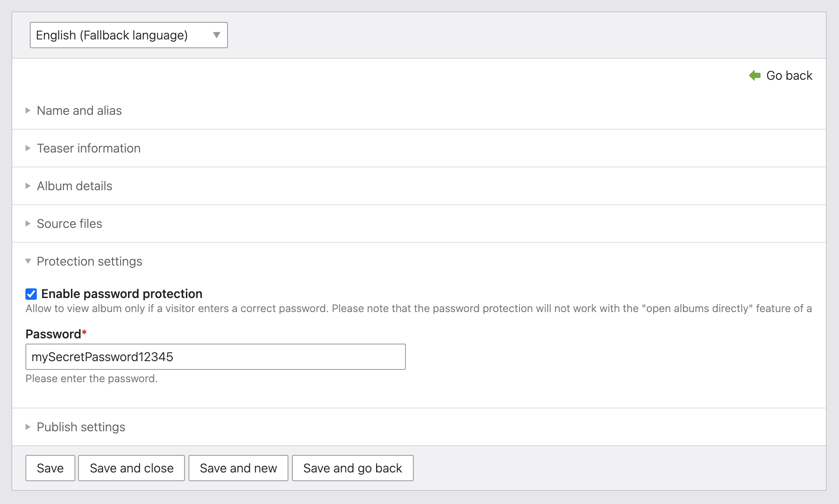Expand the Name and alias section
The width and height of the screenshot is (839, 504).
79,110
